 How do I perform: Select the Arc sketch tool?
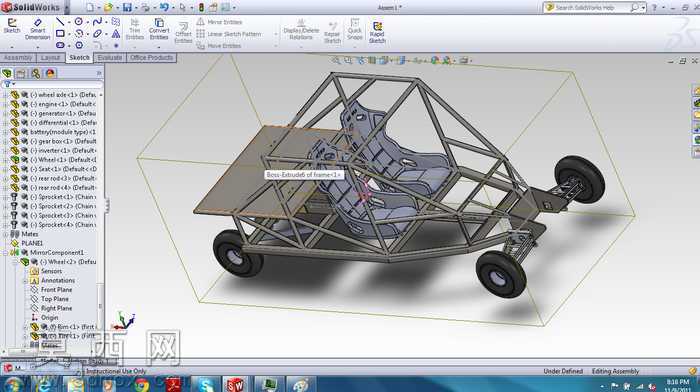coord(79,33)
